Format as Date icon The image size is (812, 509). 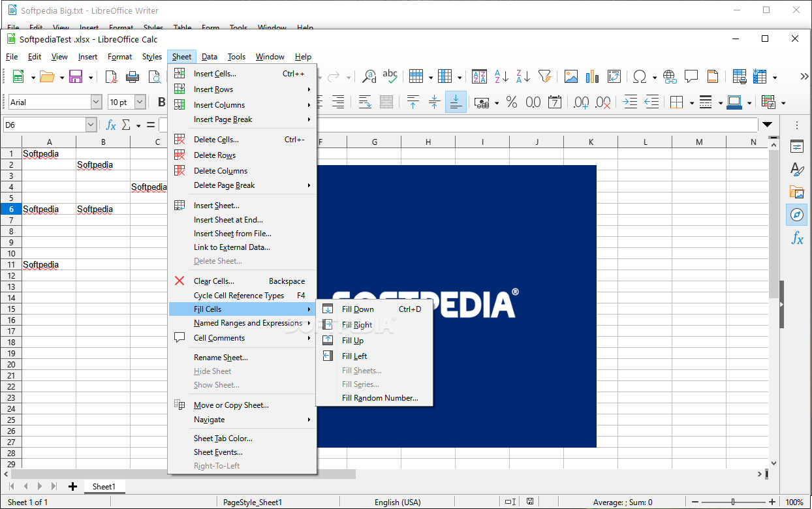pyautogui.click(x=555, y=102)
